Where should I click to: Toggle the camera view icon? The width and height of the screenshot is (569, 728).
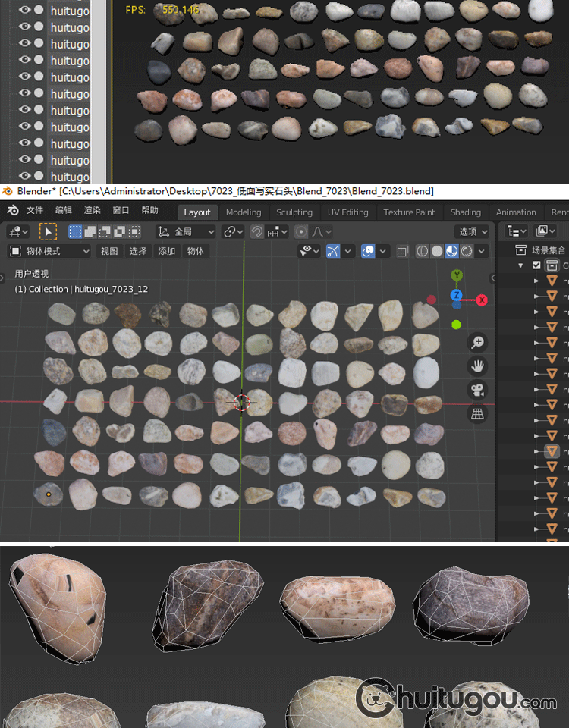(x=478, y=391)
